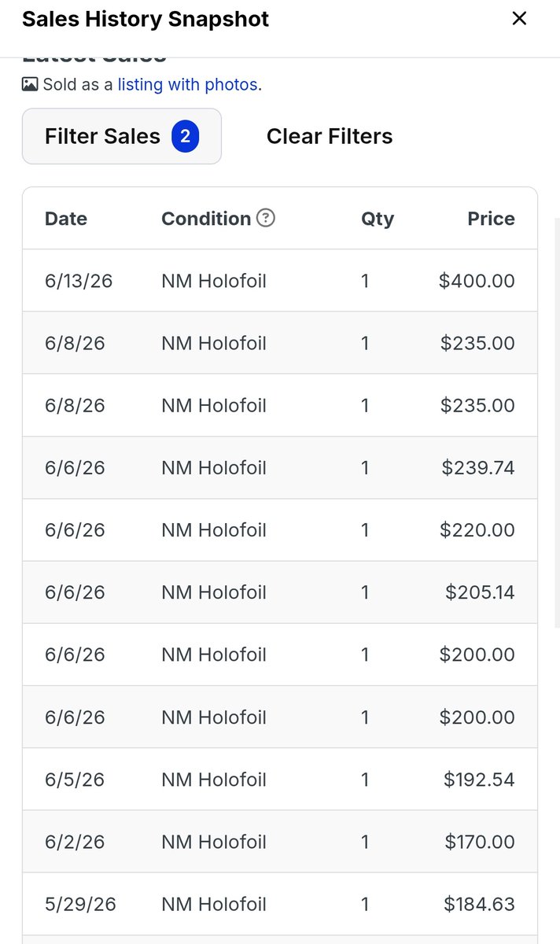Select the 6/2/26 sale at $170.00
Viewport: 560px width, 944px height.
point(280,842)
